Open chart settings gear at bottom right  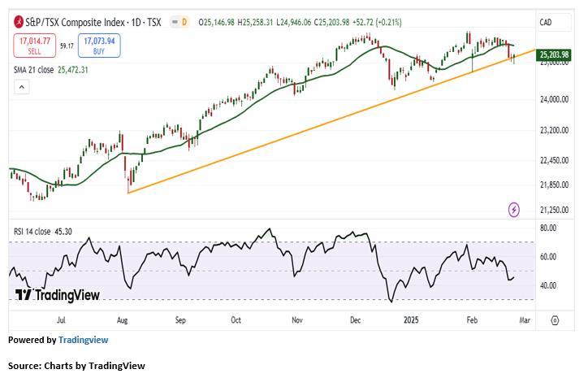[x=555, y=320]
